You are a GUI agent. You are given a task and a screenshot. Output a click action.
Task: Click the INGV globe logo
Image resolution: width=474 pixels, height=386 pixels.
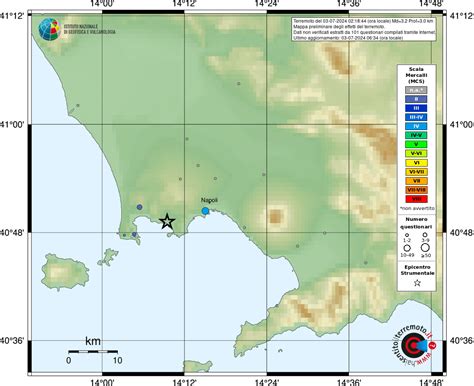pos(49,30)
